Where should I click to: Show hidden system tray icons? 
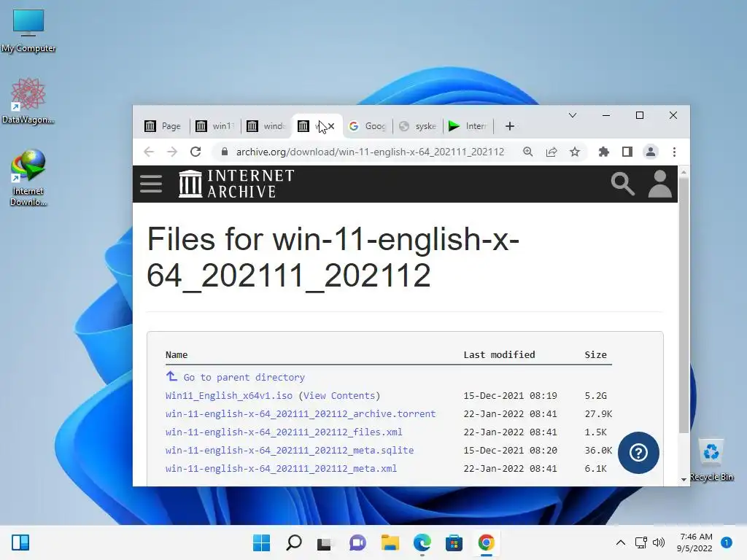click(x=621, y=542)
